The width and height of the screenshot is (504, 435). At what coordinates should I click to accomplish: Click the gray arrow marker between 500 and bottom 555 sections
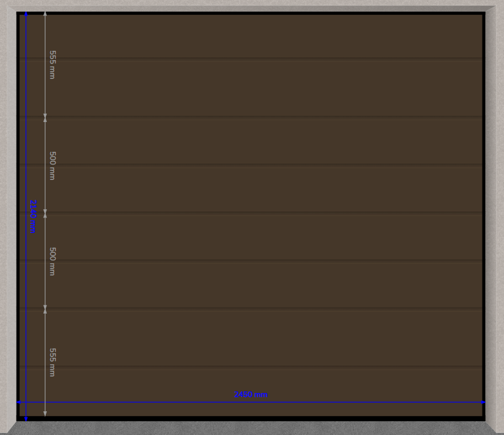45,309
